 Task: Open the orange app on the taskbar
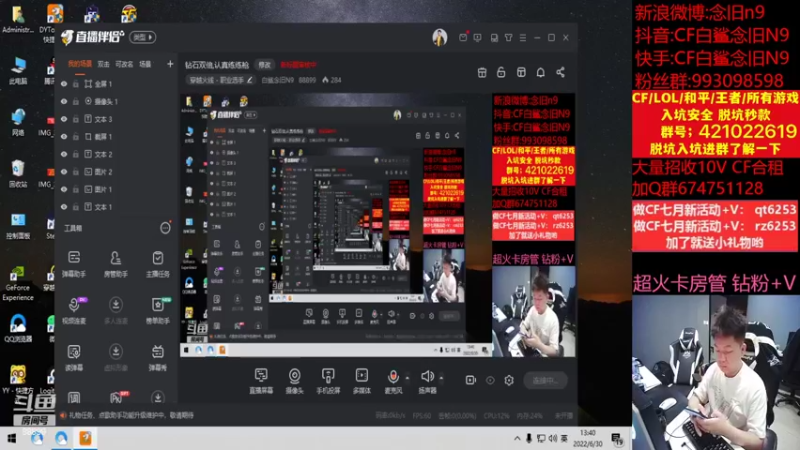tap(85, 438)
